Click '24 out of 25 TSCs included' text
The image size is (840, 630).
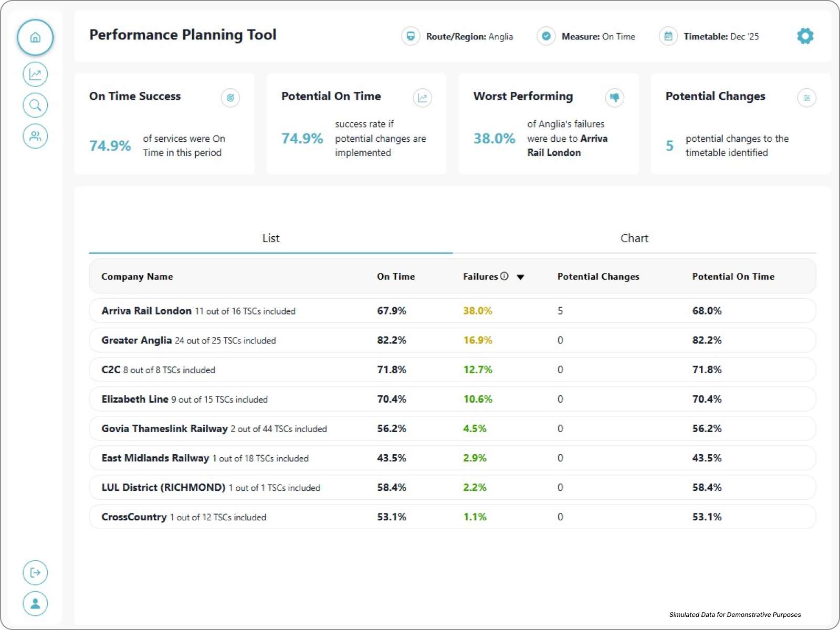pyautogui.click(x=225, y=341)
